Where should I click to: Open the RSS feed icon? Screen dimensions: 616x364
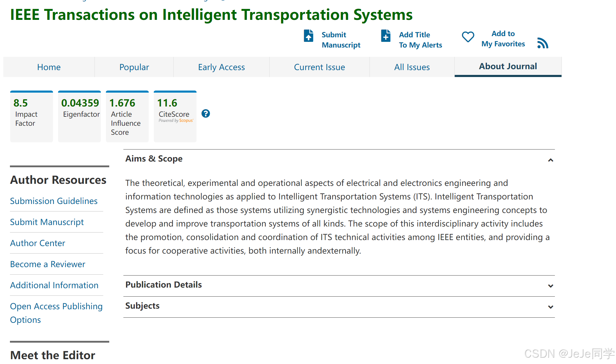coord(543,43)
